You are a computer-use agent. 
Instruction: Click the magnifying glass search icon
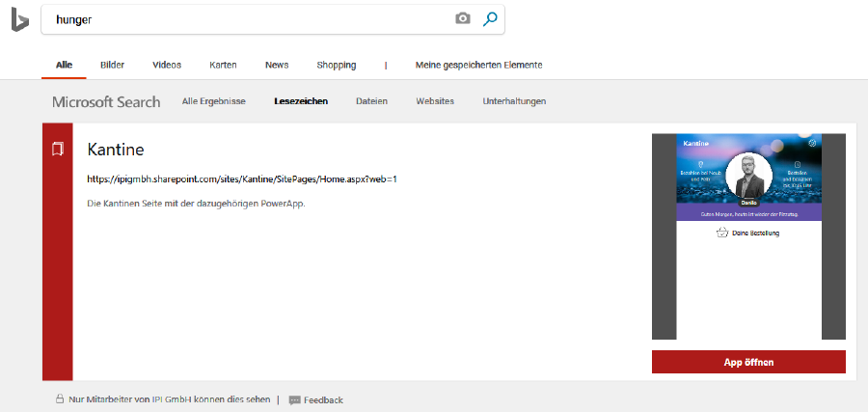490,19
